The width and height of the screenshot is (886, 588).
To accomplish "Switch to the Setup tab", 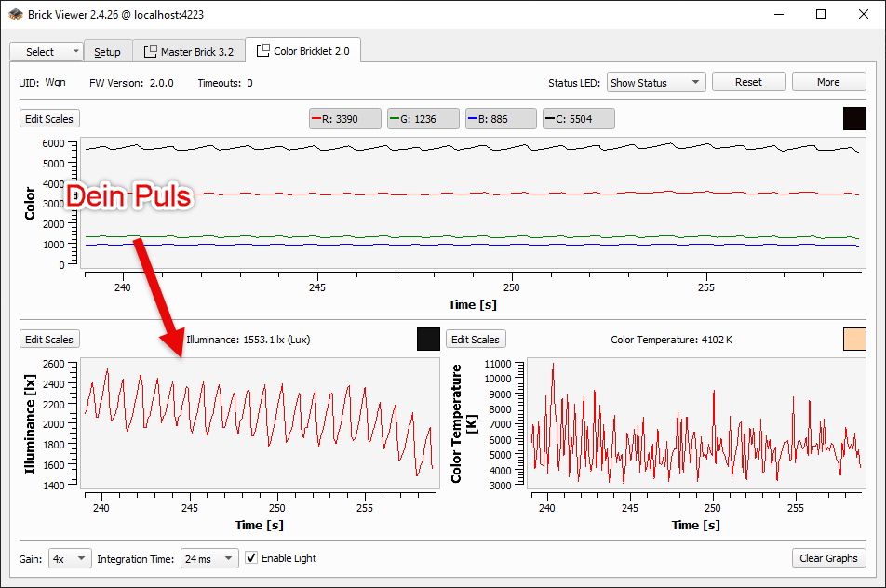I will [107, 52].
